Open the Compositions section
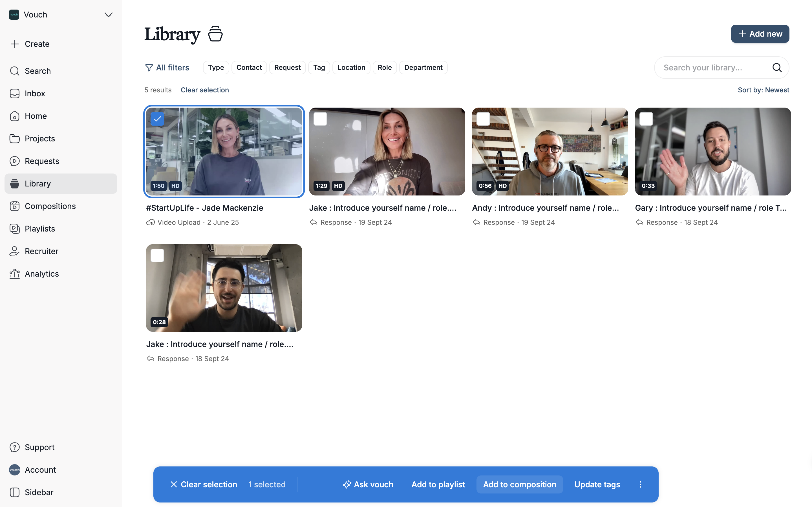This screenshot has width=812, height=507. click(x=50, y=206)
